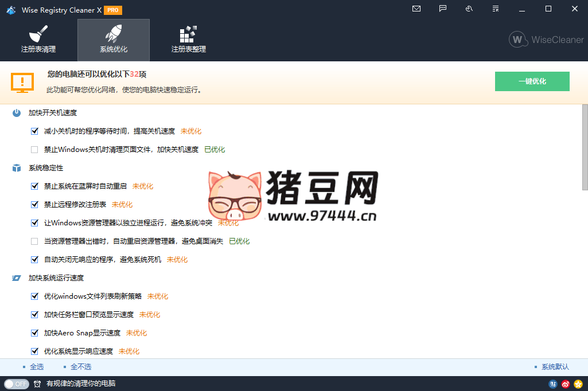Screen dimensions: 588x391
Task: Click the power icon beside 加快开关机速度
Action: 15,112
